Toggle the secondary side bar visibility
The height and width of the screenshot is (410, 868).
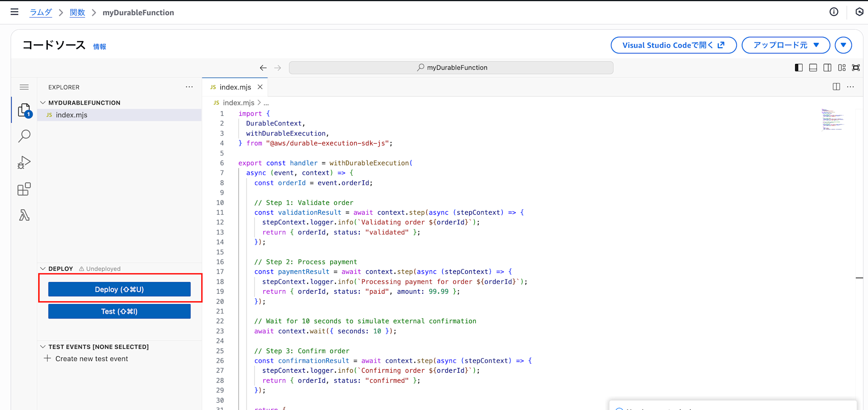[x=827, y=68]
